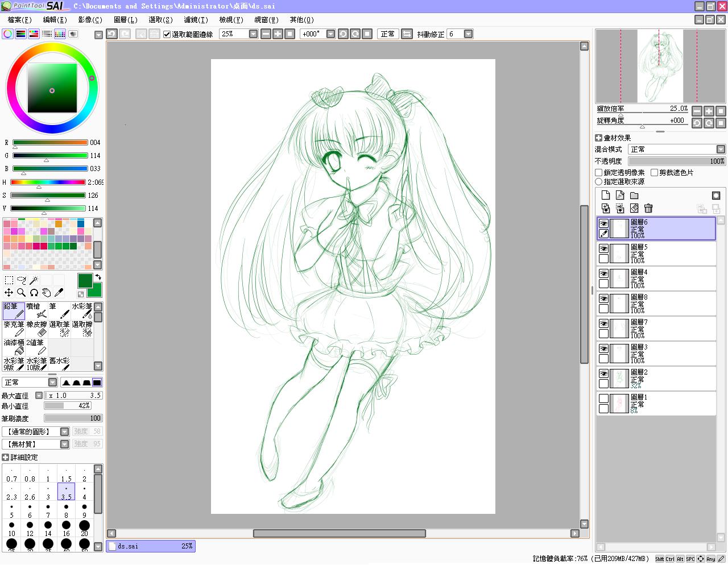The height and width of the screenshot is (565, 728).
Task: Click the new layer icon
Action: coord(606,196)
